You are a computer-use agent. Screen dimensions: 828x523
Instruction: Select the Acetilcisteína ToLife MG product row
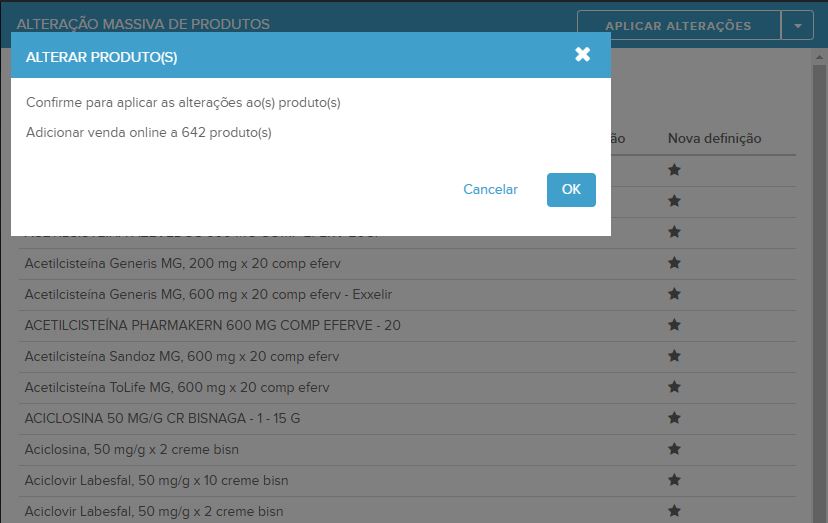coord(176,388)
